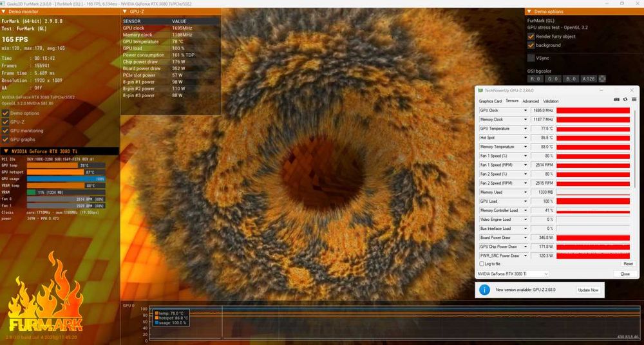Switch to the Validation tab
The width and height of the screenshot is (644, 345).
tap(551, 101)
